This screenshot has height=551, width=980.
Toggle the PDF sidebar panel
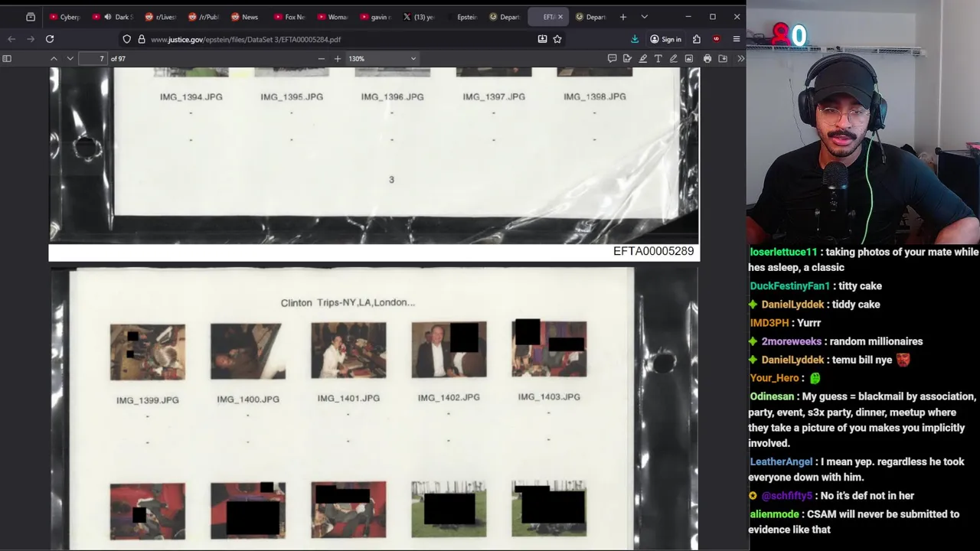tap(7, 59)
